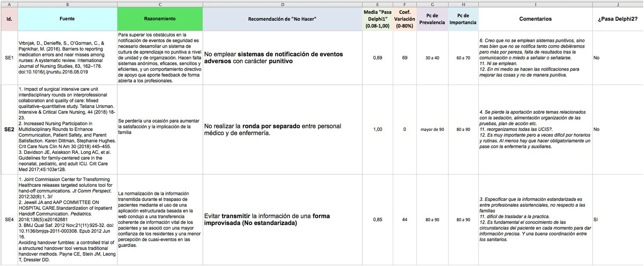Click the mayor de 90 prevalence cell
This screenshot has height=266, width=644.
432,129
